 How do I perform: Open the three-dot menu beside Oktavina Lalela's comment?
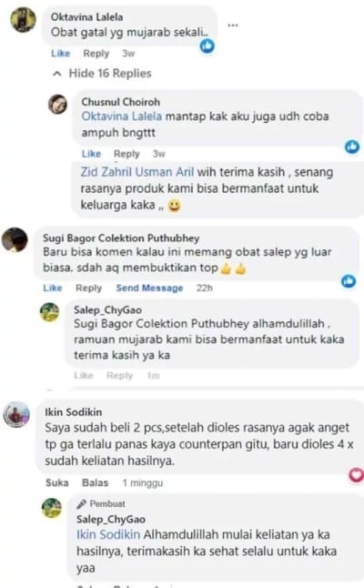point(233,25)
